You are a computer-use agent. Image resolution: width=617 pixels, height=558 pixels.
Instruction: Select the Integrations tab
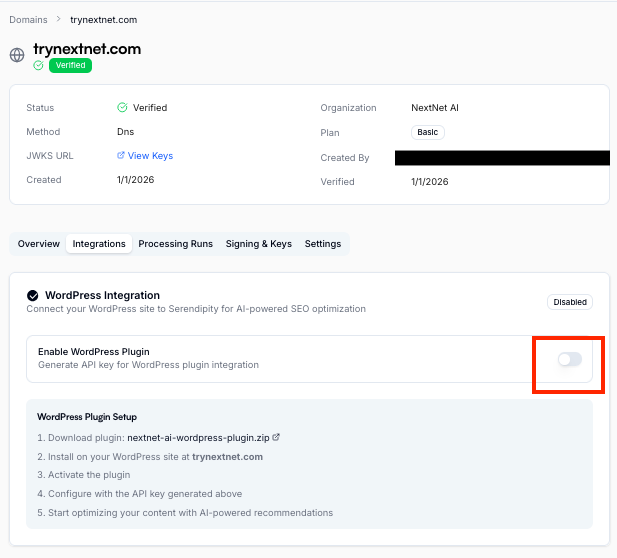click(x=99, y=244)
